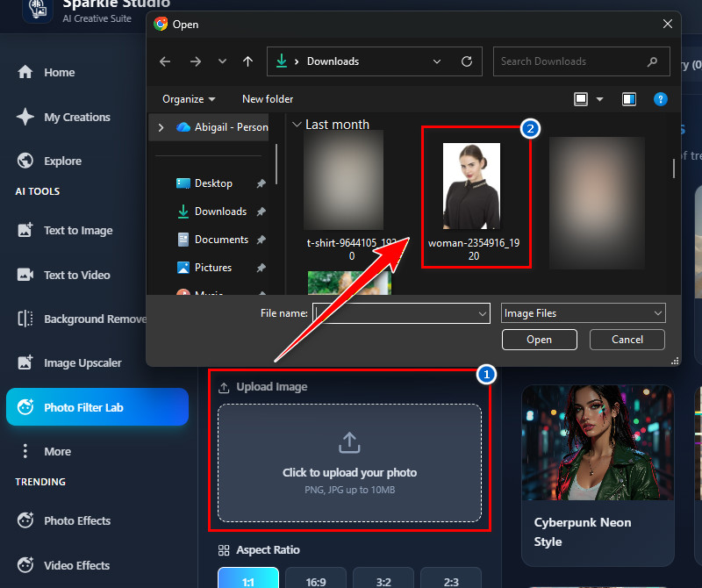This screenshot has height=588, width=702.
Task: Click the My Creations sparkle icon
Action: click(x=25, y=117)
